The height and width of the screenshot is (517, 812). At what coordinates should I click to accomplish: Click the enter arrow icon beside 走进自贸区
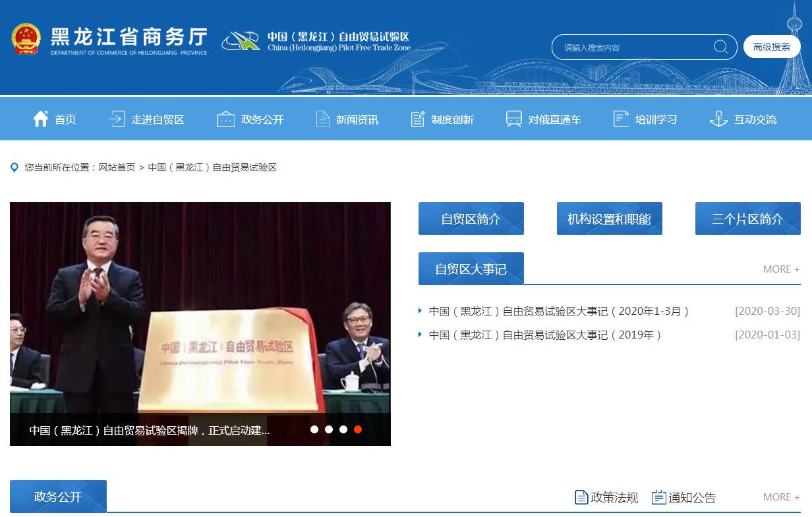117,119
